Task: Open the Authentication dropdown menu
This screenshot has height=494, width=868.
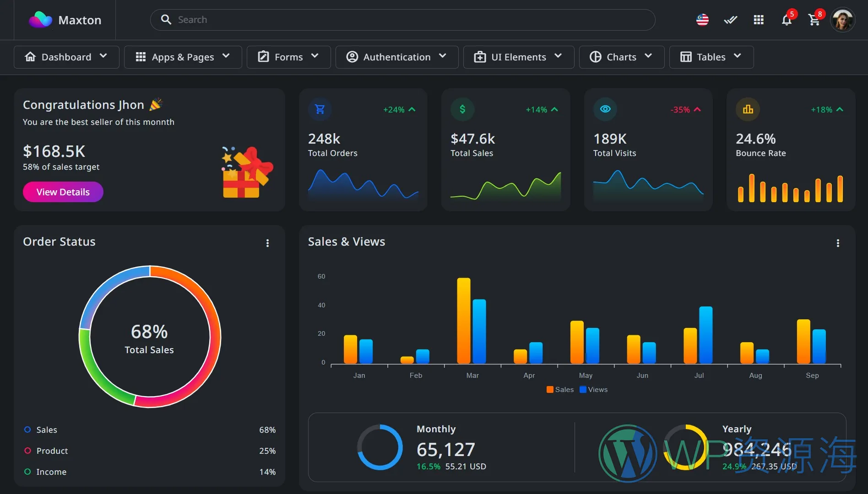Action: pos(396,57)
